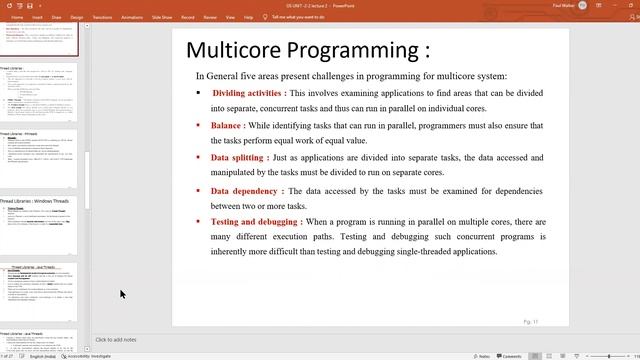Select the Thread Libraries slide thumbnail
Screen dimensions: 640x360
(38, 92)
